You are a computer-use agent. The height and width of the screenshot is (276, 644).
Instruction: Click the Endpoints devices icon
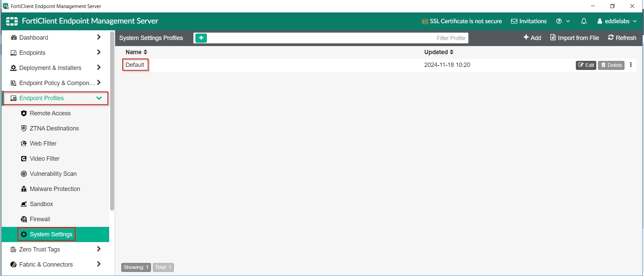[x=14, y=53]
